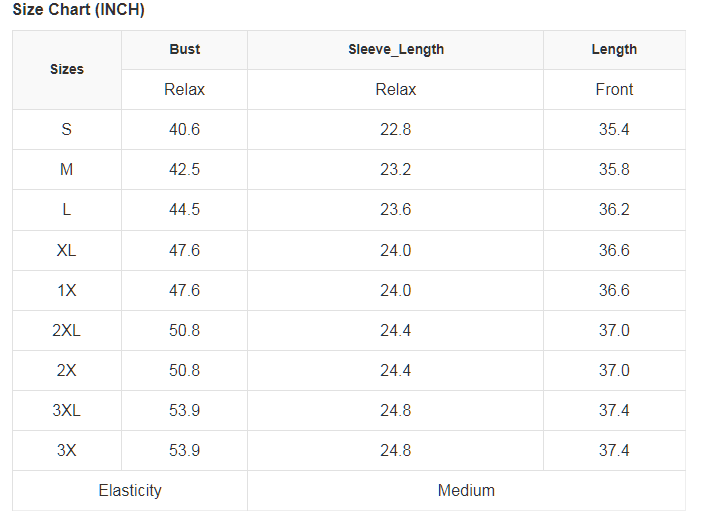Click the Size Chart (INCH) heading
Image resolution: width=706 pixels, height=528 pixels.
pos(78,10)
